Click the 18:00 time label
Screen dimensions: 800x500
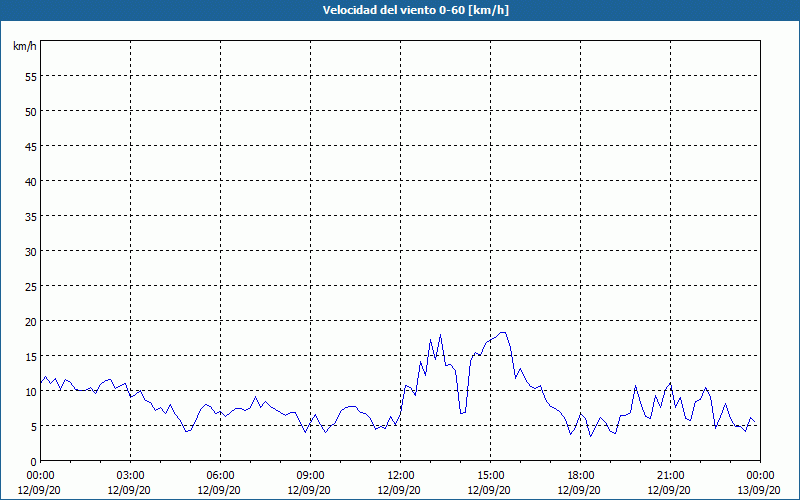pyautogui.click(x=581, y=476)
